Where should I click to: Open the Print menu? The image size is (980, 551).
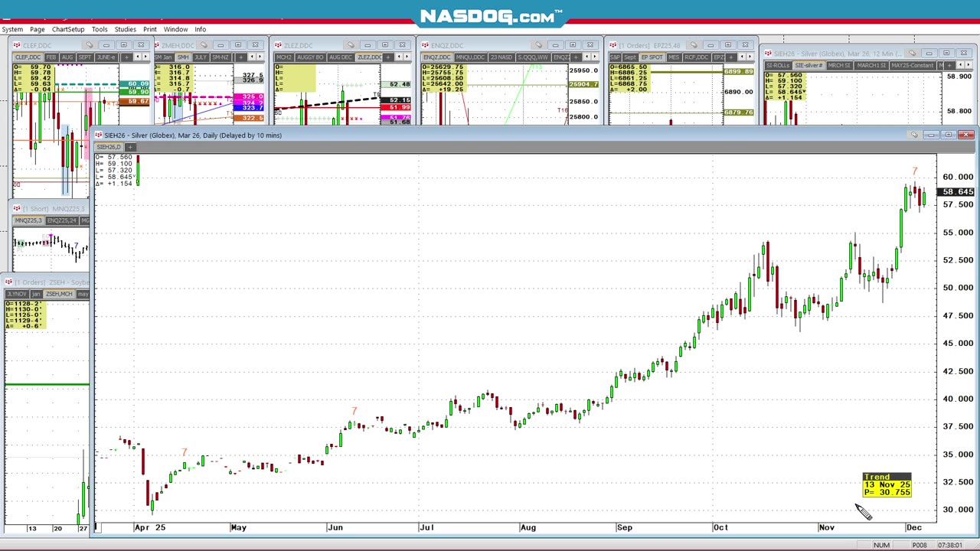pos(150,29)
